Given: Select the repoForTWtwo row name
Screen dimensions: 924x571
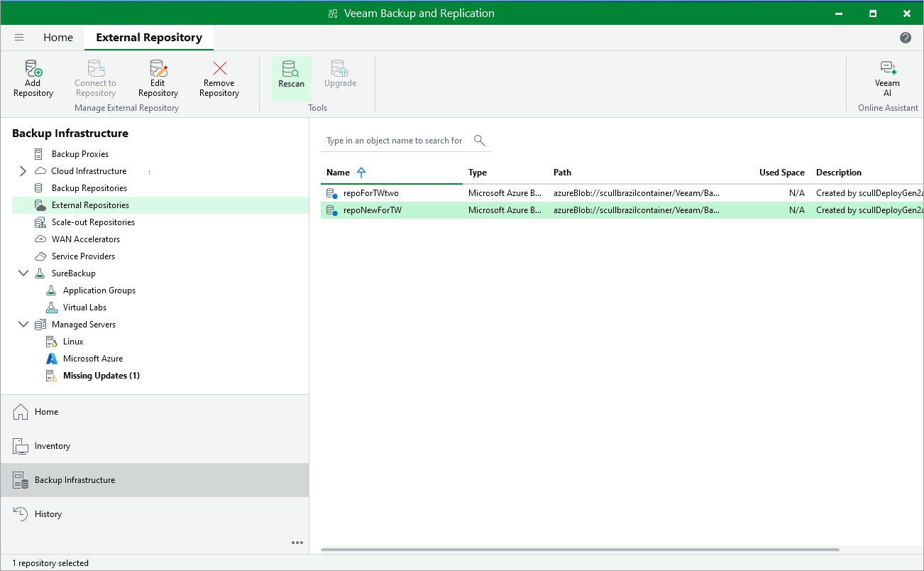Looking at the screenshot, I should tap(370, 193).
